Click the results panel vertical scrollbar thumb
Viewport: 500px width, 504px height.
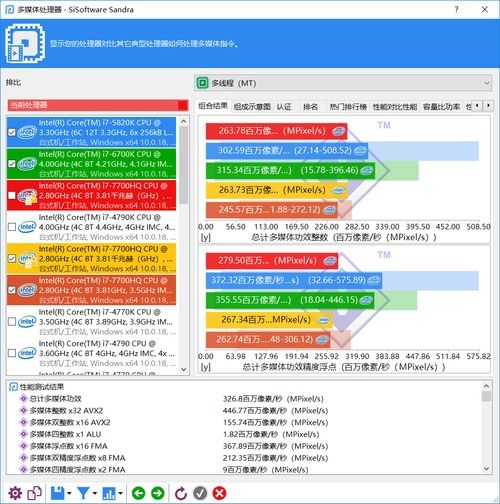tap(486, 396)
